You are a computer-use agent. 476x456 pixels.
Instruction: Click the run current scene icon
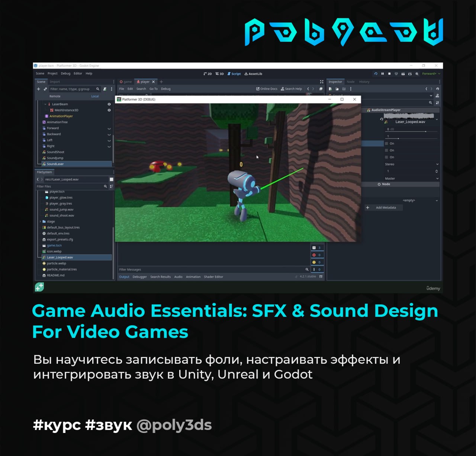pyautogui.click(x=403, y=74)
